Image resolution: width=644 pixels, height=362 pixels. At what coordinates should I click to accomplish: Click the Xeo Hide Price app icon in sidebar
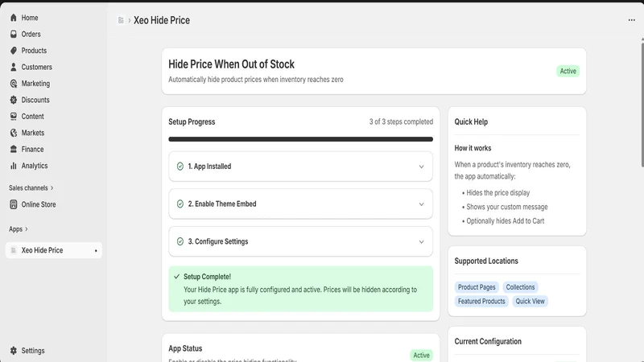[14, 250]
